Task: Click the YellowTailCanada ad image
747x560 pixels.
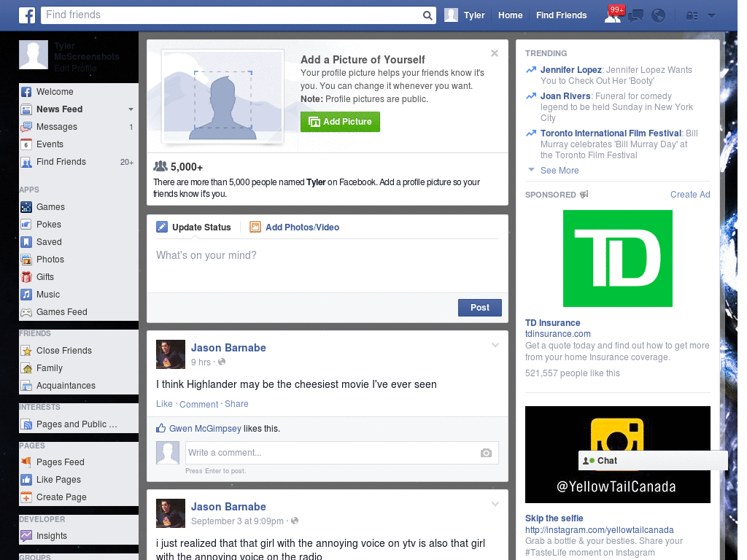Action: point(617,454)
